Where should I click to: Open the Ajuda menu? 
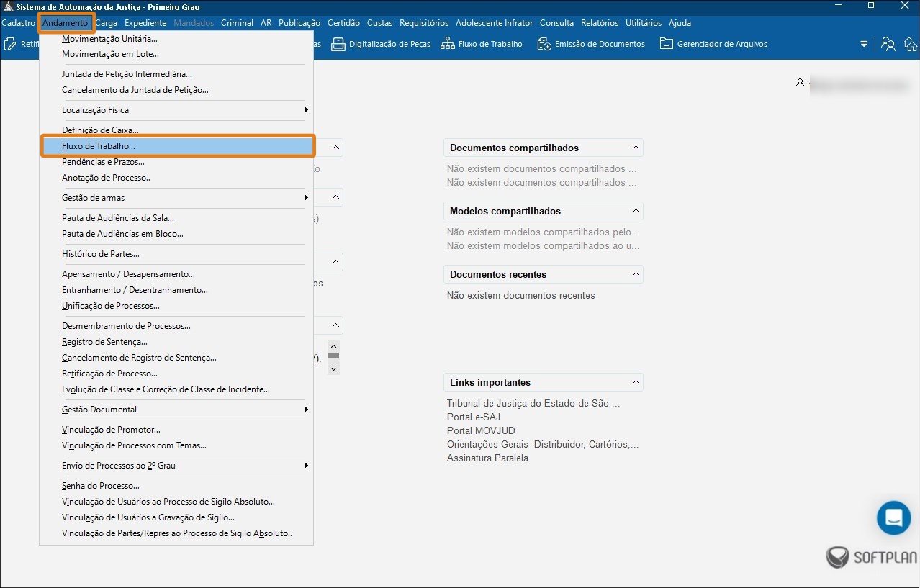(680, 23)
